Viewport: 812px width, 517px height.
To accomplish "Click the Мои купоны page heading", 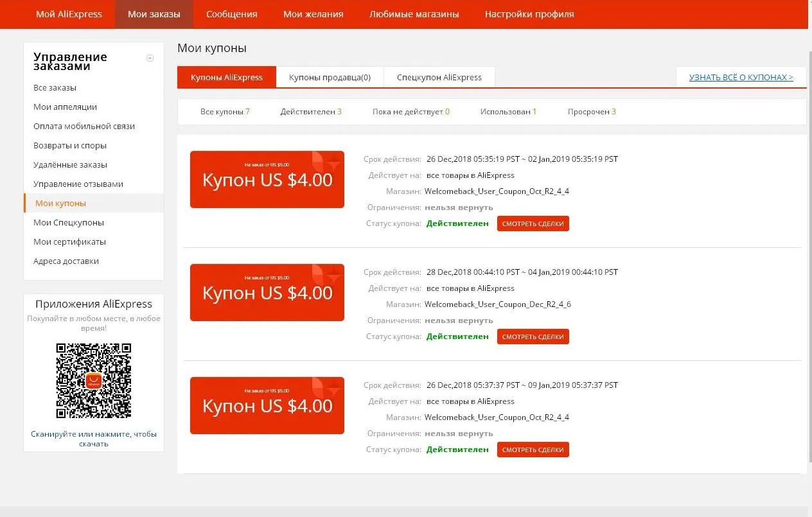I will pyautogui.click(x=212, y=48).
